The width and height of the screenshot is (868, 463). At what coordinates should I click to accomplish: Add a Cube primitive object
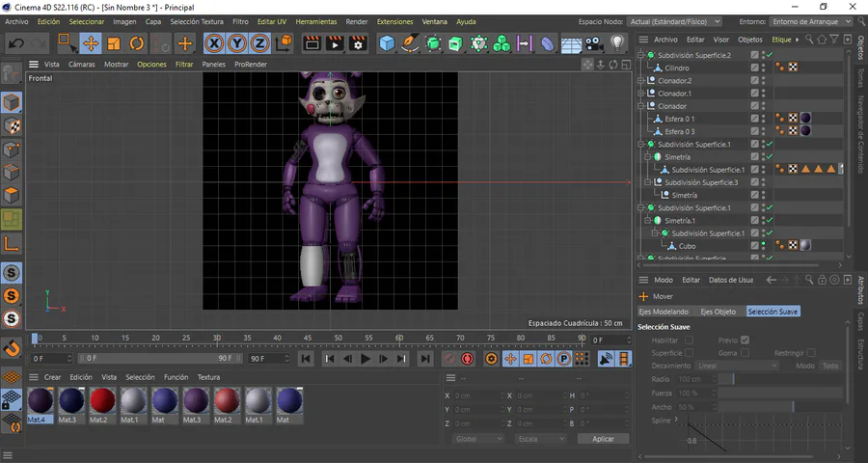[x=388, y=43]
